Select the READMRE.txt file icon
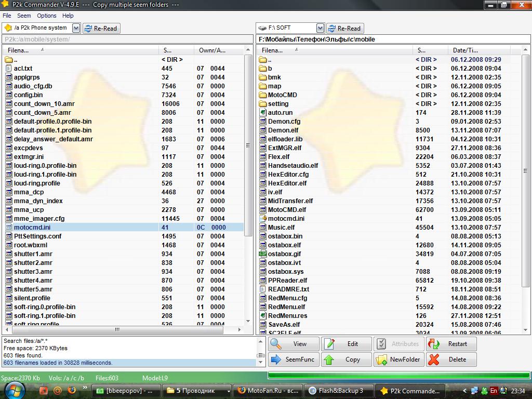Screen dimensions: 532x399 pos(263,289)
